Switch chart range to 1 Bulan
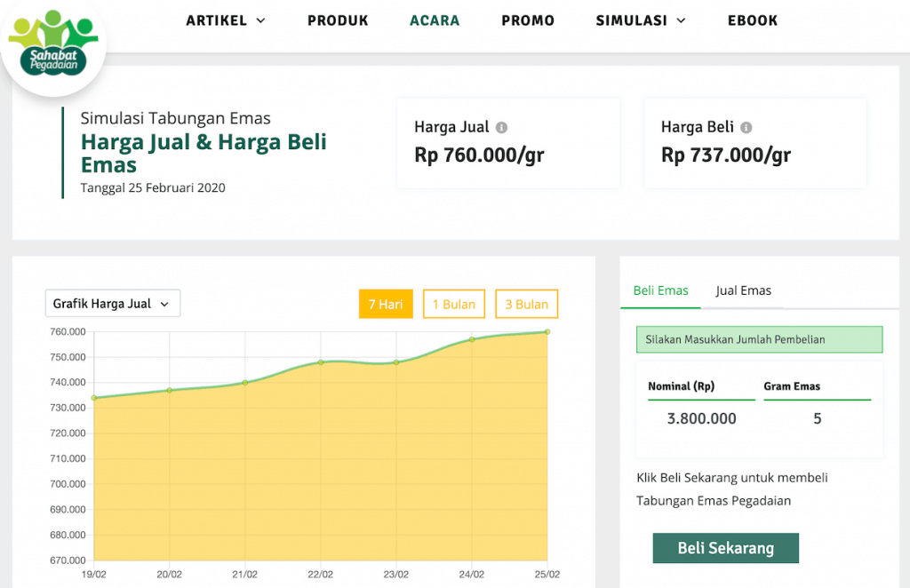Screen dimensions: 910x588 tap(454, 304)
